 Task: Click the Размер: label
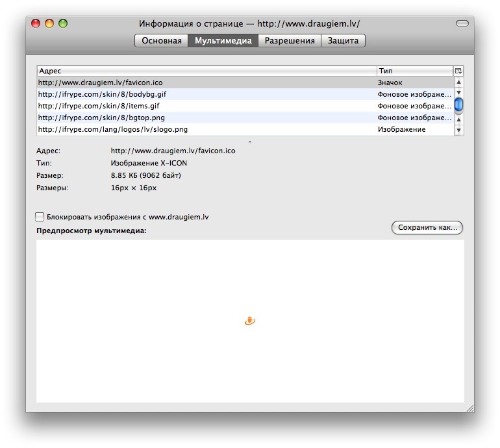click(50, 175)
